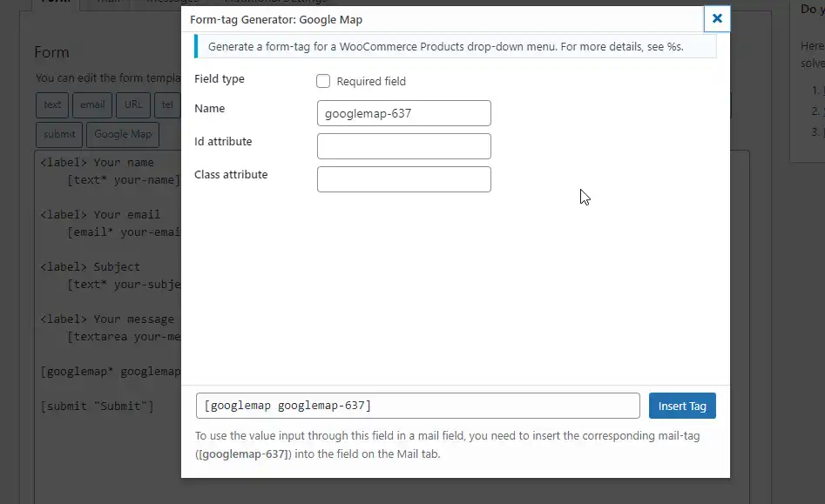This screenshot has height=504, width=825.
Task: Click the [googlemap* line in form editor
Action: pos(111,372)
